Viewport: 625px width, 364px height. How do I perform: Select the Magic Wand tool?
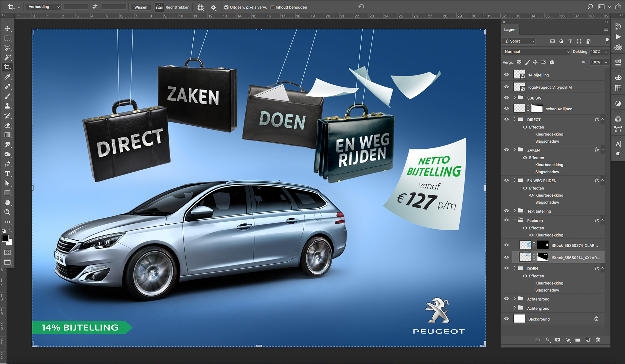pyautogui.click(x=7, y=58)
